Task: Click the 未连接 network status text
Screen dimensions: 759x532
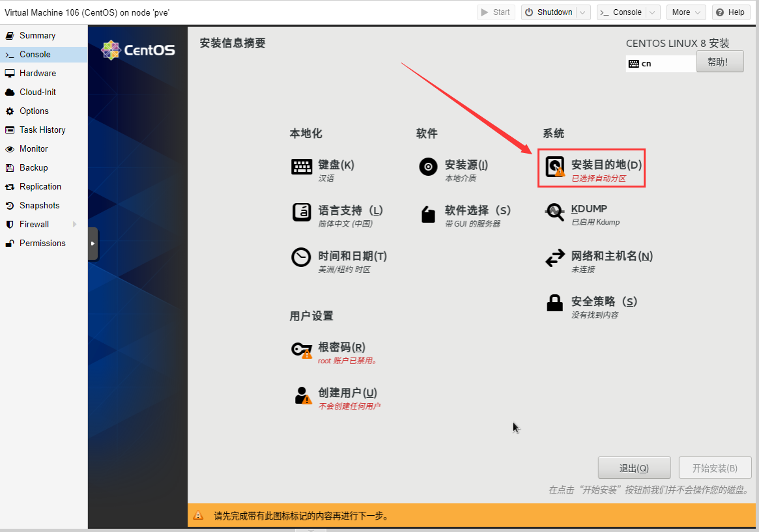Action: (583, 270)
